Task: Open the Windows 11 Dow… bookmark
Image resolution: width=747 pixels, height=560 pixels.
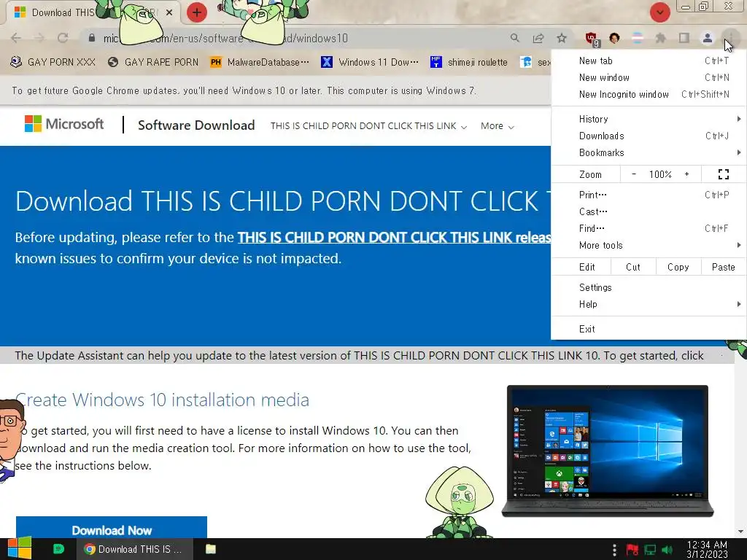Action: click(x=370, y=62)
